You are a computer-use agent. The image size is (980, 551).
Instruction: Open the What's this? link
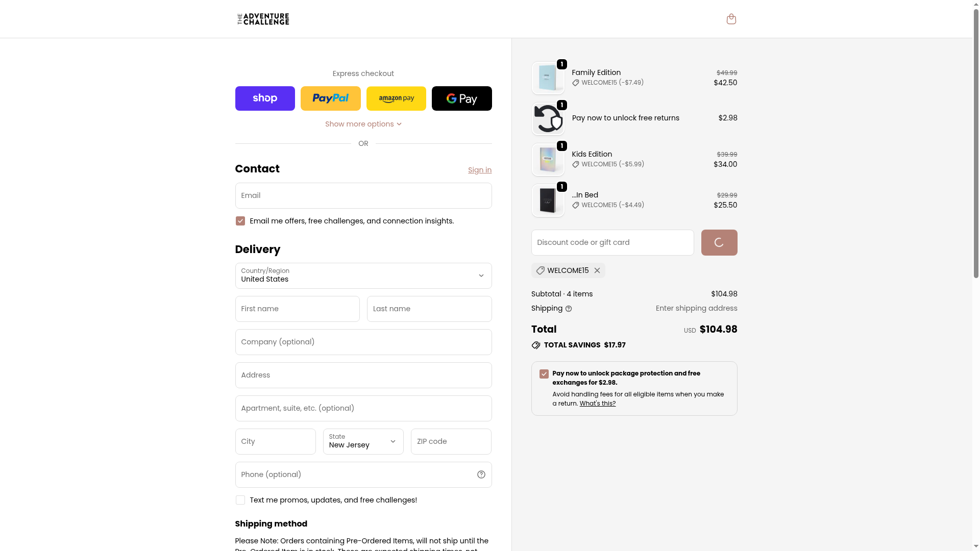(598, 404)
